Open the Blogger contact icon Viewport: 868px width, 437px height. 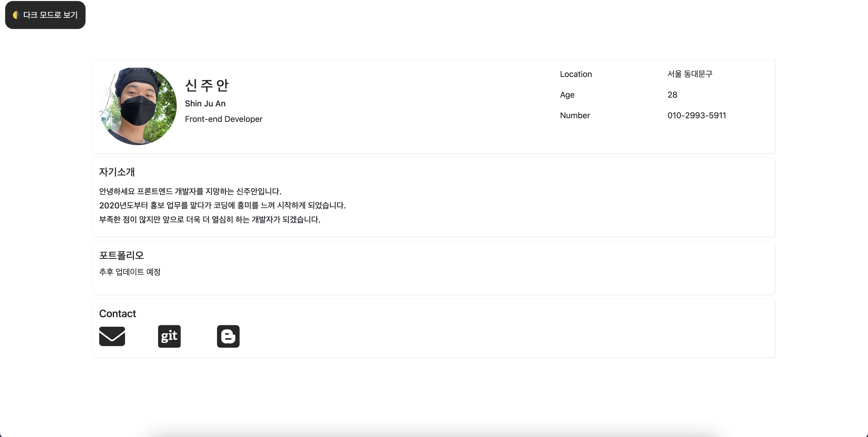tap(228, 336)
